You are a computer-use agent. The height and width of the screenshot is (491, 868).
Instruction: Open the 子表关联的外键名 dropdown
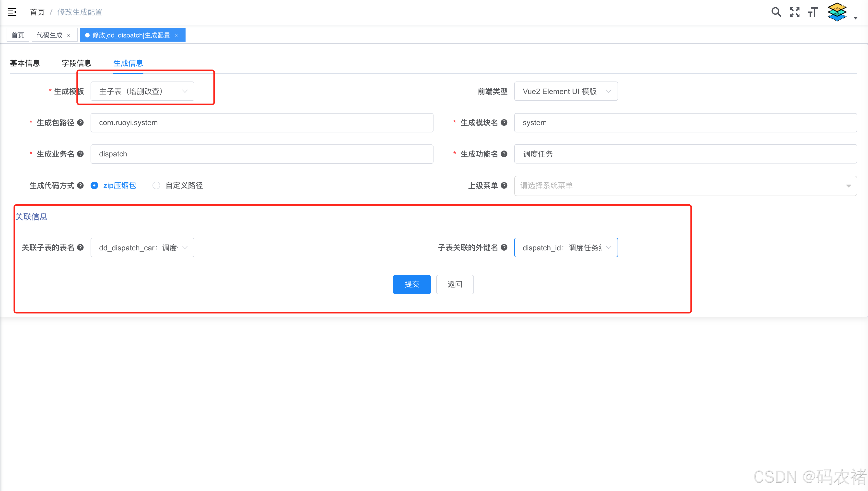[566, 247]
